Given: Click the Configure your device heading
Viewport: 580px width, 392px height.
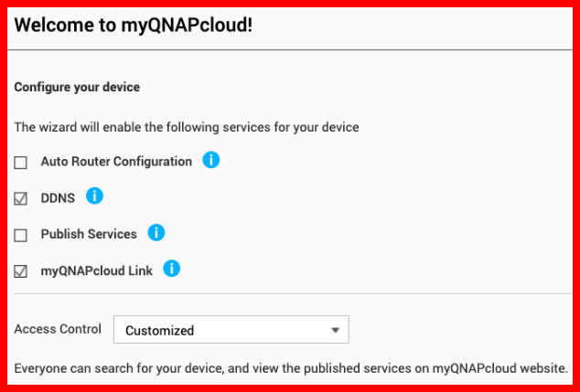Looking at the screenshot, I should [x=77, y=87].
